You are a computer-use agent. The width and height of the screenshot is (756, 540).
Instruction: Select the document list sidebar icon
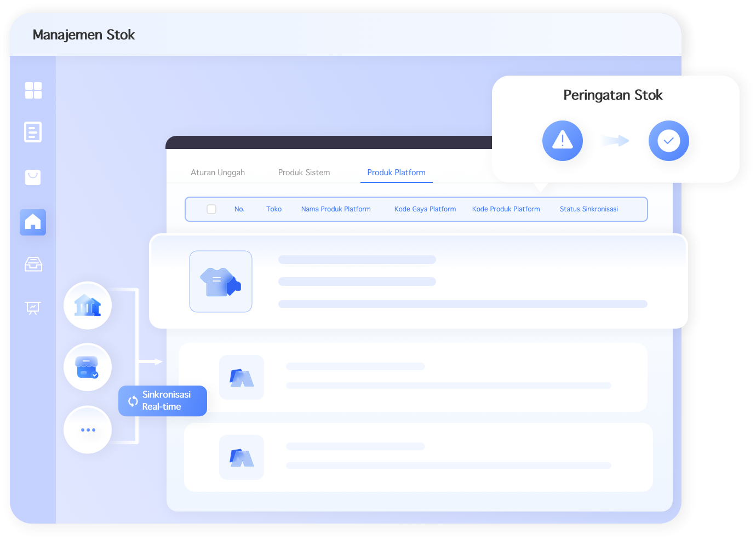tap(33, 132)
